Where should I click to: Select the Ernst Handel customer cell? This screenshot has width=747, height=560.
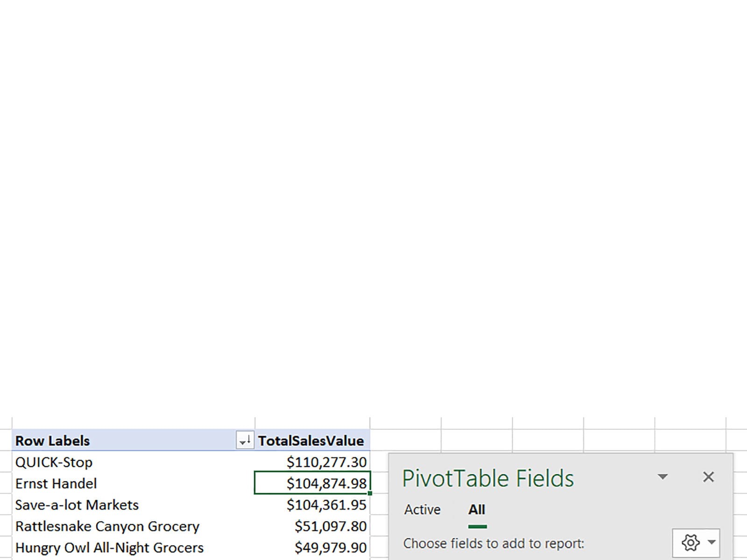[x=56, y=483]
